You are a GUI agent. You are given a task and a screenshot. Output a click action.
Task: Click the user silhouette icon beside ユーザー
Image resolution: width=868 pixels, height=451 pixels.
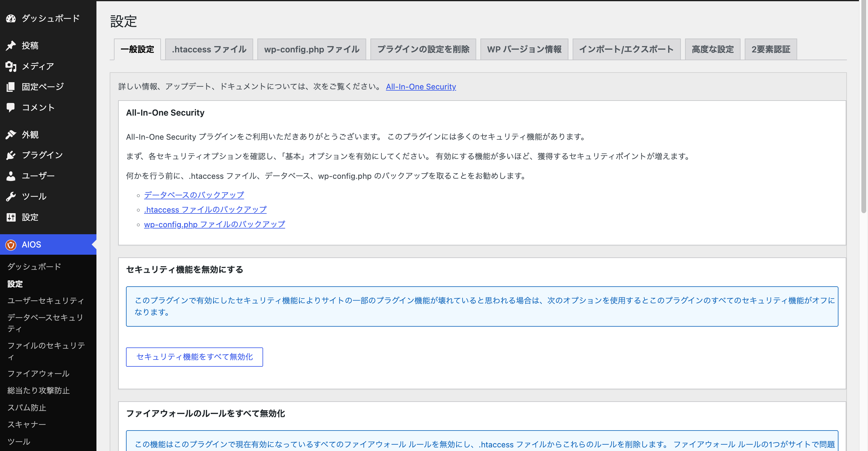11,176
